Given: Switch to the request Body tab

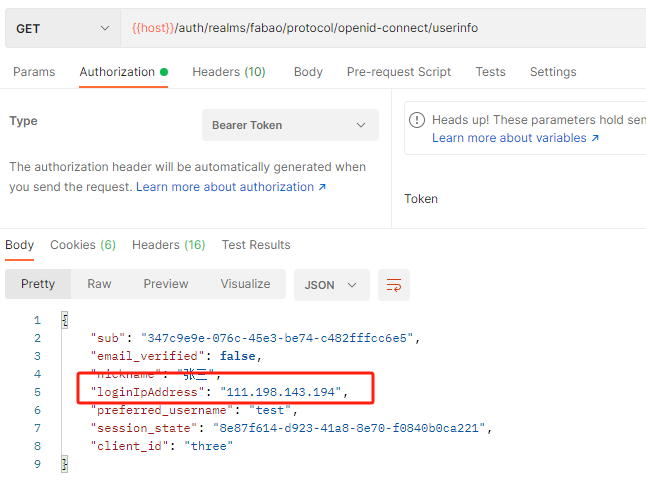Looking at the screenshot, I should click(x=308, y=72).
